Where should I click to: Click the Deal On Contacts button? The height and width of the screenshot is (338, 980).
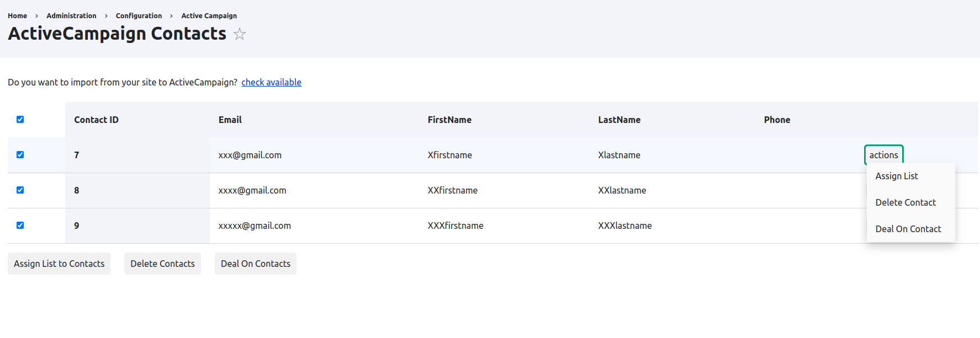[256, 264]
